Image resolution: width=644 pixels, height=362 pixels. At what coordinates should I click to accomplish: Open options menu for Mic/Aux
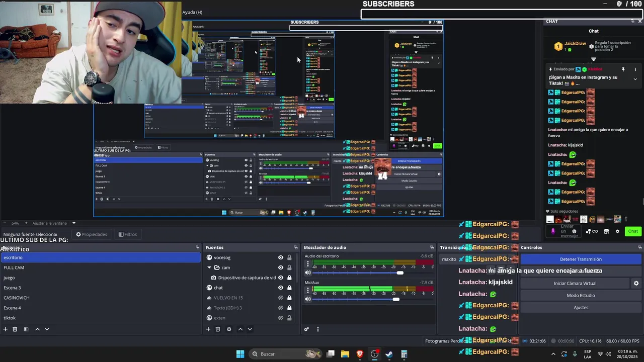click(x=308, y=290)
